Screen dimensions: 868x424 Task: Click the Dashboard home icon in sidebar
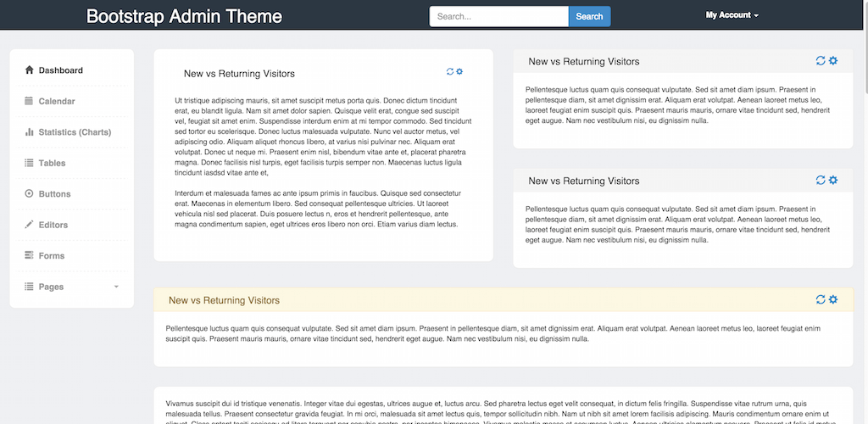click(x=30, y=70)
